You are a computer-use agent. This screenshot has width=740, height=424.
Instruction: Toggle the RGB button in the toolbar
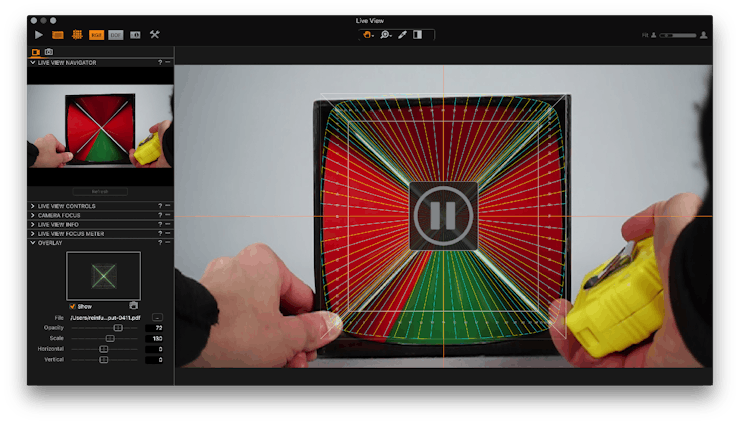(97, 34)
